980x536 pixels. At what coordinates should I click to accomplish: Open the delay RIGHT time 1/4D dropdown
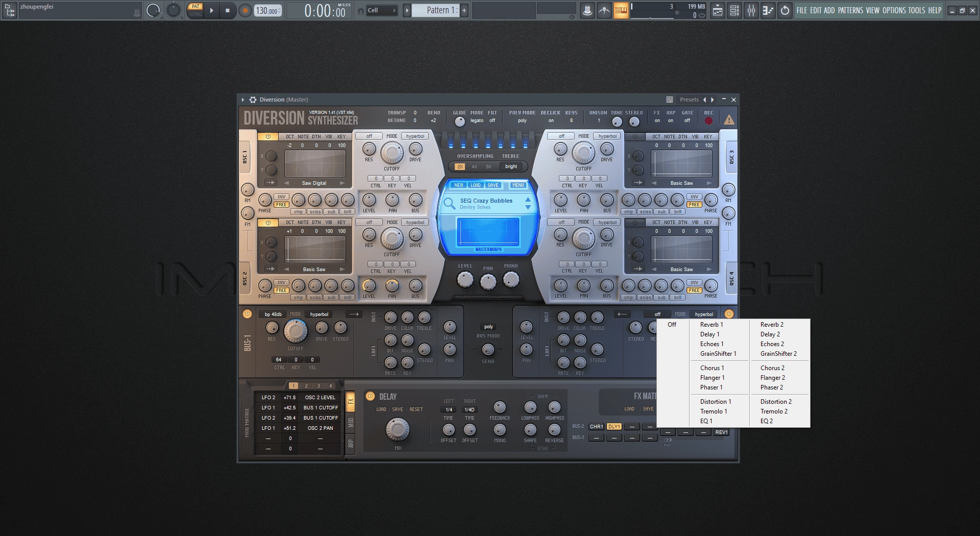pyautogui.click(x=469, y=409)
